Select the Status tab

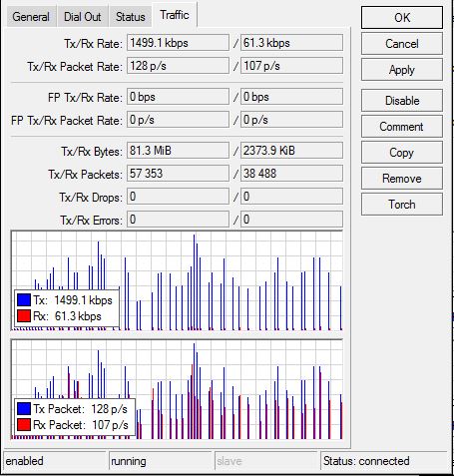pyautogui.click(x=131, y=17)
